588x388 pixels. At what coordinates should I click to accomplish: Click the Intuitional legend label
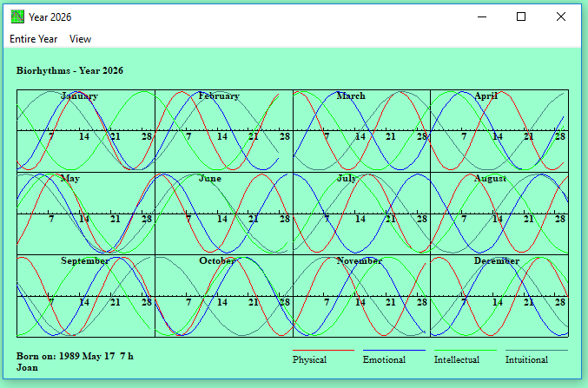coord(526,360)
